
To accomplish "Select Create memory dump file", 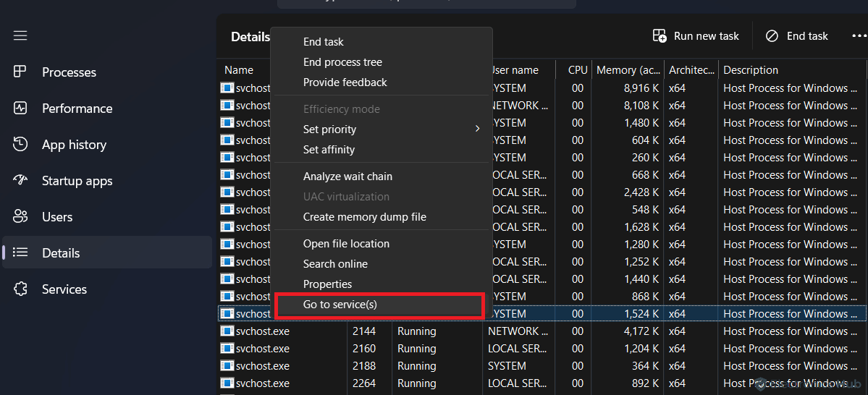I will (365, 217).
